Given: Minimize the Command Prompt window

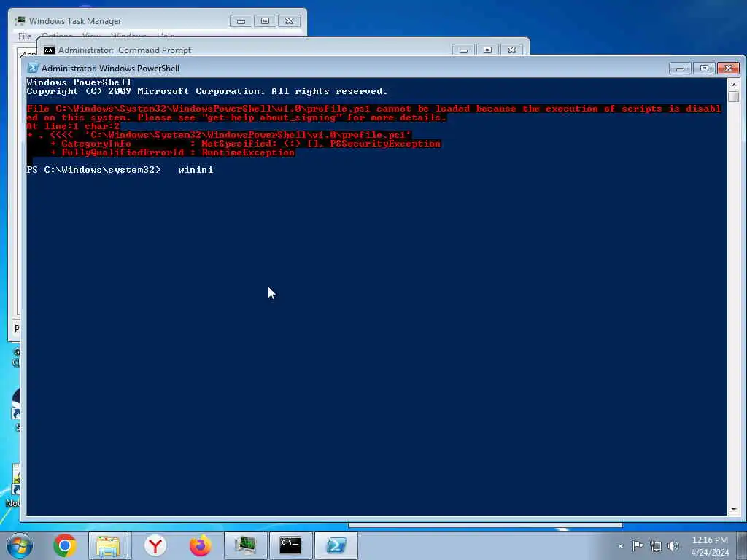Looking at the screenshot, I should click(x=463, y=50).
